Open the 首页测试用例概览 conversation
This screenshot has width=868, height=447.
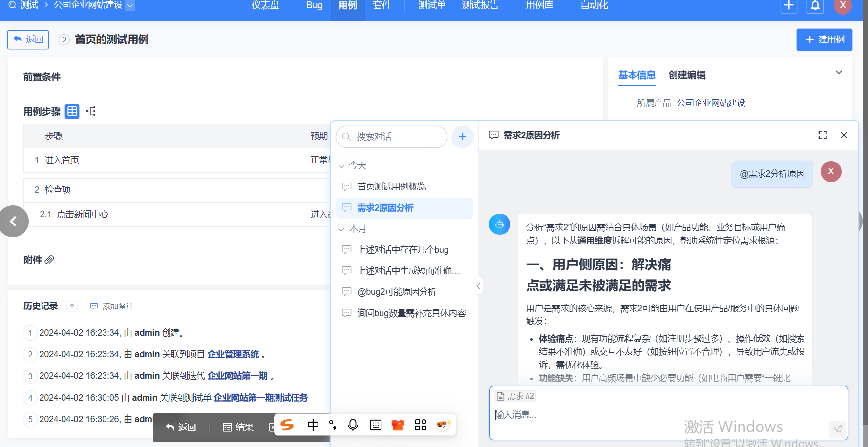pyautogui.click(x=391, y=186)
